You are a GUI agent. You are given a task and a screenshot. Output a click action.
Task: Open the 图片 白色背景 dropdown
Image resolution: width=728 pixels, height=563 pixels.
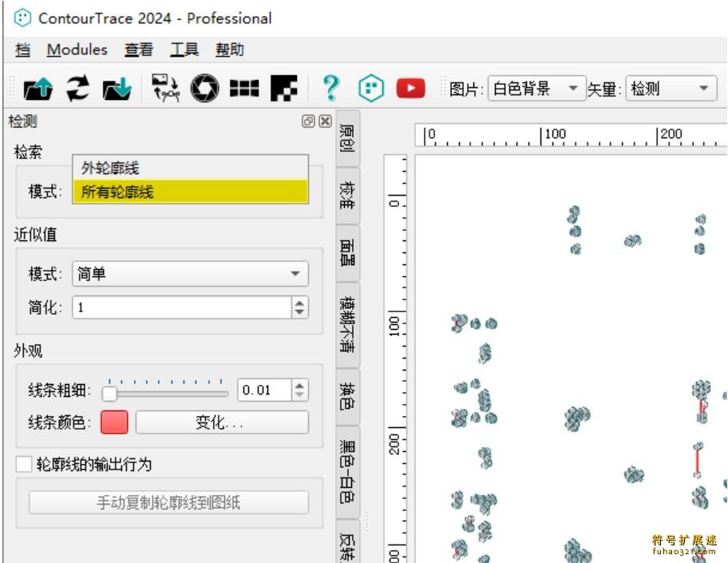(536, 89)
